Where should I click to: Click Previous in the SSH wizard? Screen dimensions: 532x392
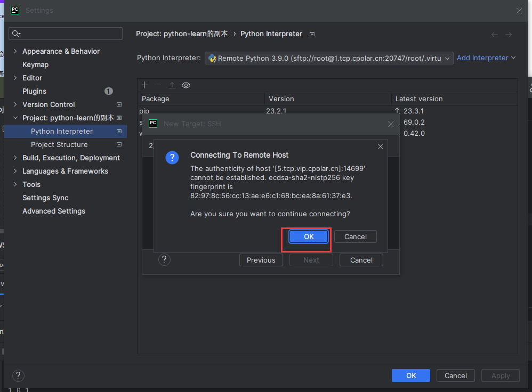pyautogui.click(x=261, y=260)
